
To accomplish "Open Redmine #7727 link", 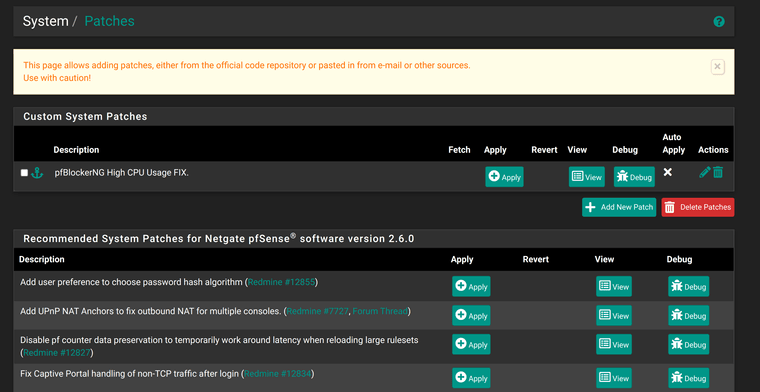I will (x=317, y=311).
